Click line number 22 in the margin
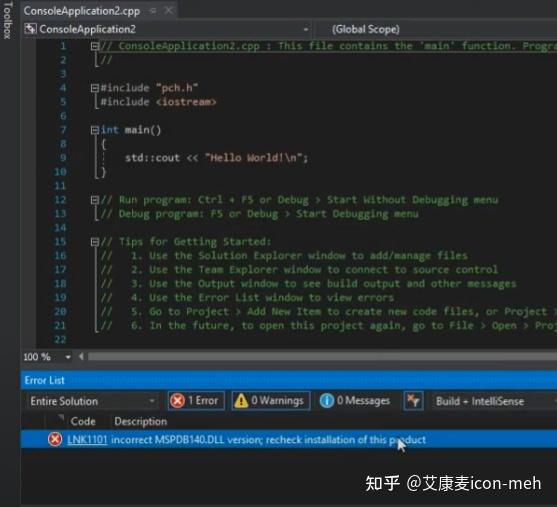The width and height of the screenshot is (557, 507). click(60, 340)
